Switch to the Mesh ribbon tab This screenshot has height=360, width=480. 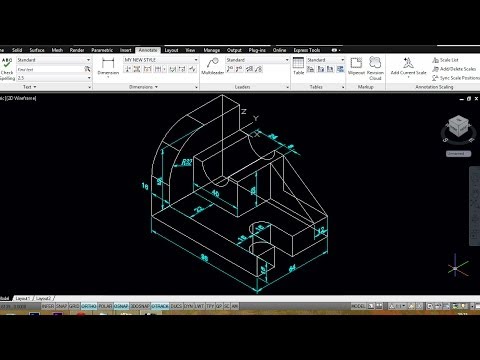click(57, 50)
